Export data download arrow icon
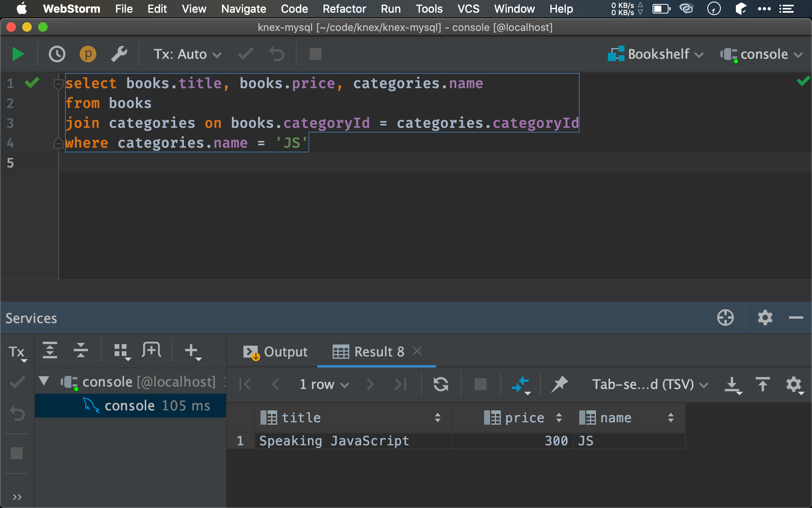This screenshot has width=812, height=508. (x=733, y=385)
